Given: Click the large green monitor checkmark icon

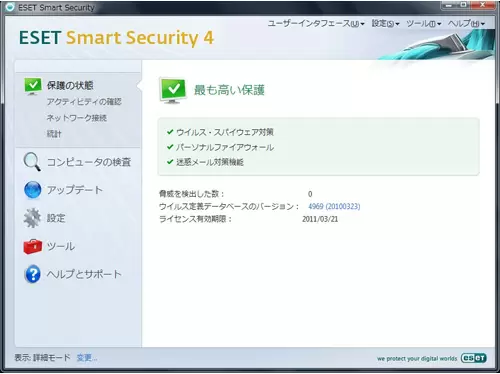Looking at the screenshot, I should 173,90.
